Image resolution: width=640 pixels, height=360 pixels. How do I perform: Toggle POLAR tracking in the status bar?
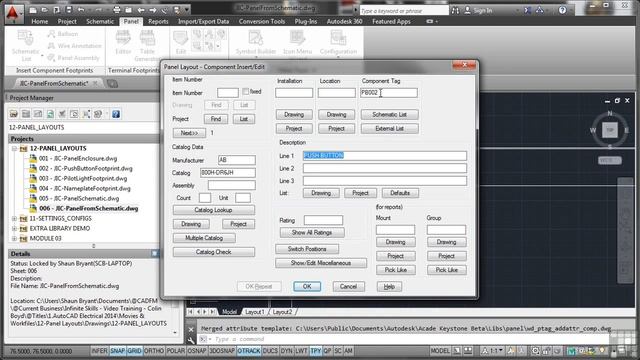pos(176,351)
